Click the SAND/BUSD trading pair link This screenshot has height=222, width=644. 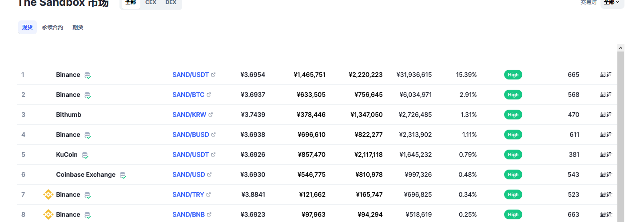coord(191,135)
